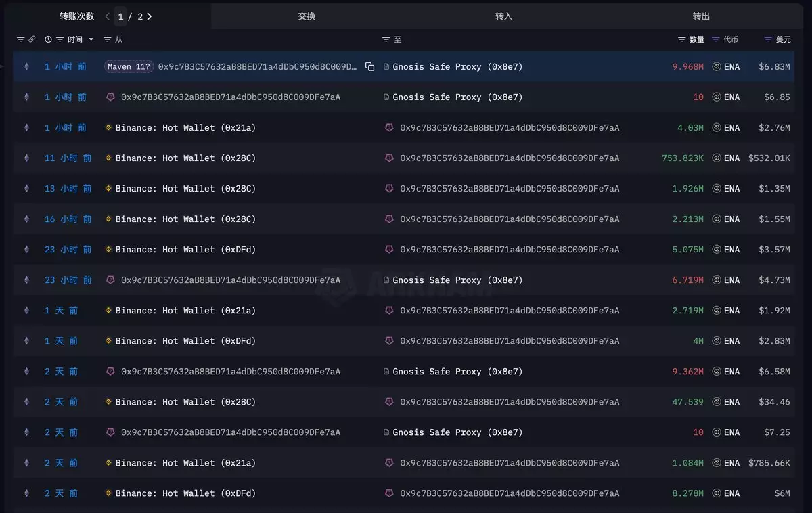
Task: Open the 13 小时 前 transaction time
Action: click(68, 188)
